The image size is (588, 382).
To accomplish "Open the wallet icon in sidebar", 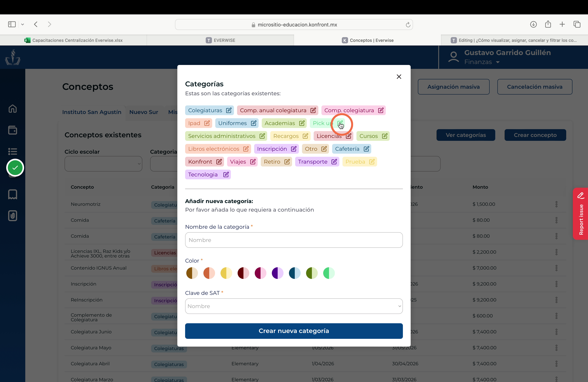I will point(13,130).
